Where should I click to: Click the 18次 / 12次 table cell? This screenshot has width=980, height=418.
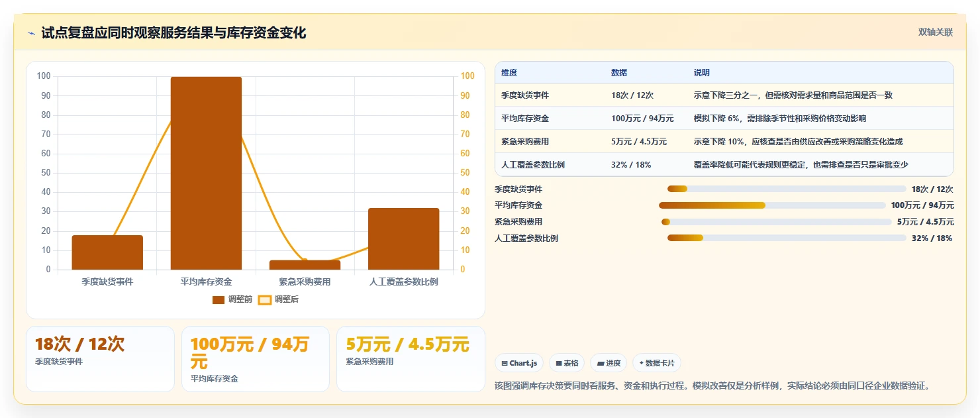pyautogui.click(x=632, y=95)
